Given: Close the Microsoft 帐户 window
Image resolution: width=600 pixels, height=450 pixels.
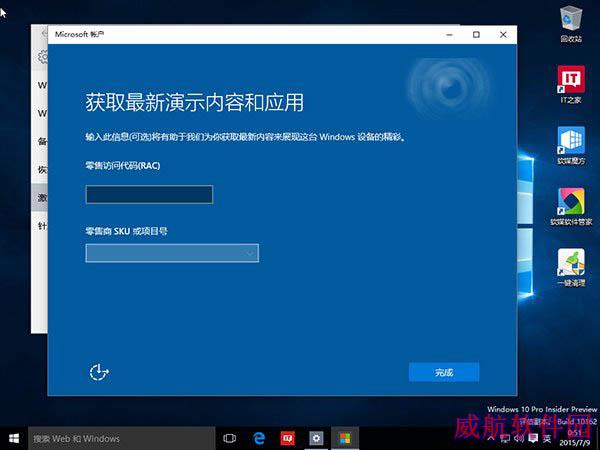Looking at the screenshot, I should point(503,35).
